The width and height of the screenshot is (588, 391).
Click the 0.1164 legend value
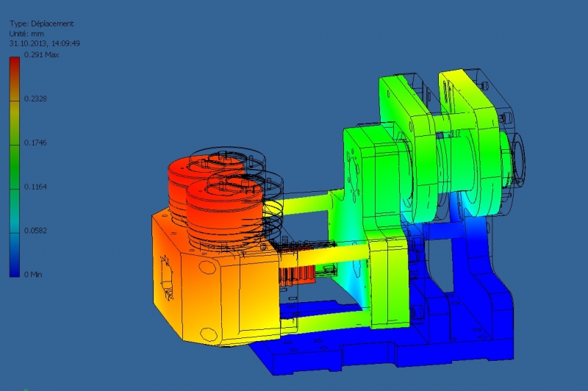point(35,187)
